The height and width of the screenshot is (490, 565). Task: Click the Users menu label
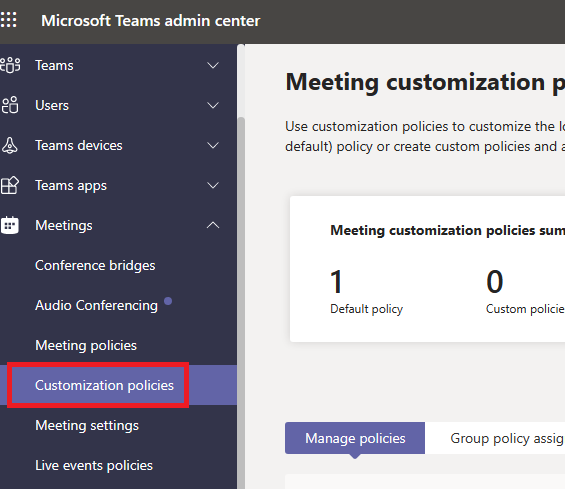point(52,105)
